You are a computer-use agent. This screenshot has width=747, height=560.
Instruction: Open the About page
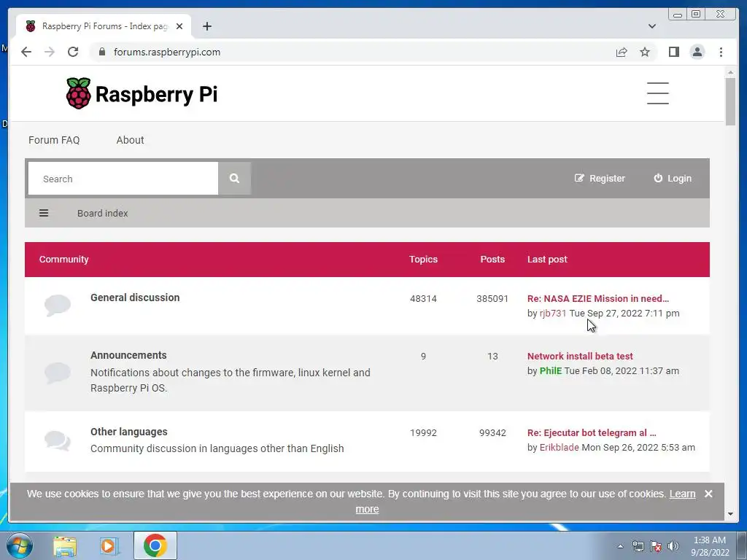click(130, 140)
